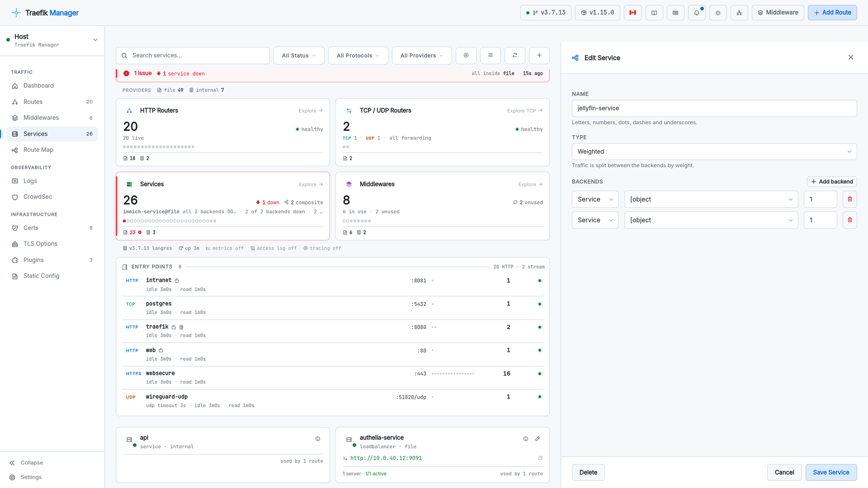Viewport: 868px width, 488px height.
Task: Show info for the api service
Action: 318,439
